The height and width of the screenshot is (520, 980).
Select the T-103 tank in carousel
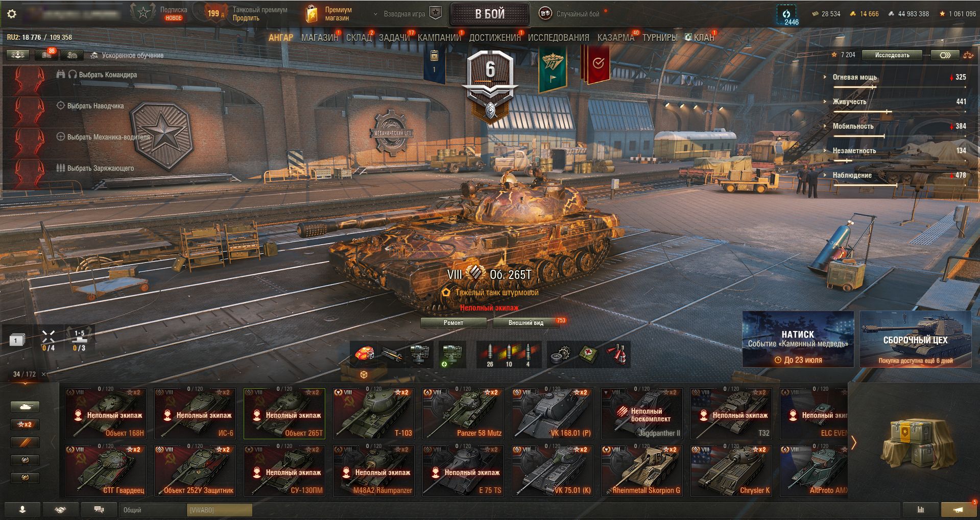(x=373, y=413)
